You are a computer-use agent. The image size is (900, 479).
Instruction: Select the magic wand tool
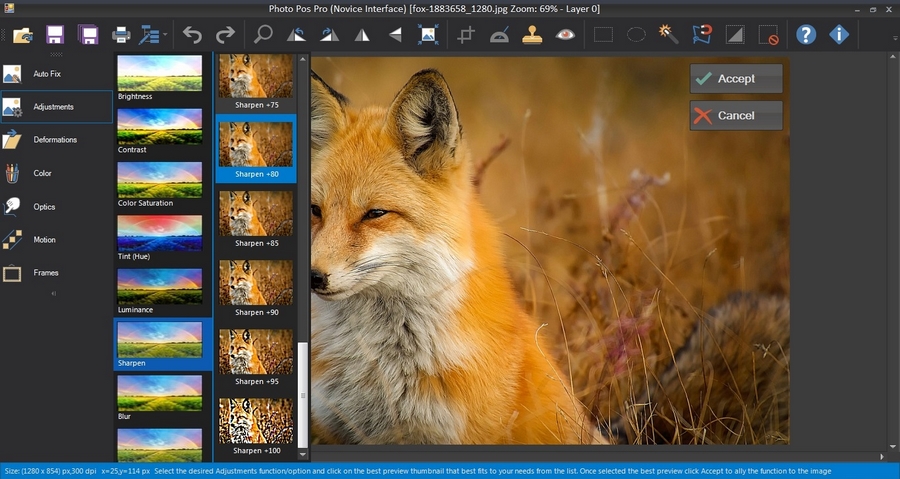[x=668, y=34]
